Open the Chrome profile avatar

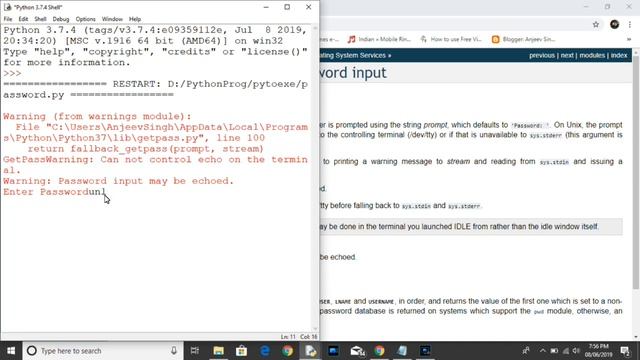pos(614,24)
